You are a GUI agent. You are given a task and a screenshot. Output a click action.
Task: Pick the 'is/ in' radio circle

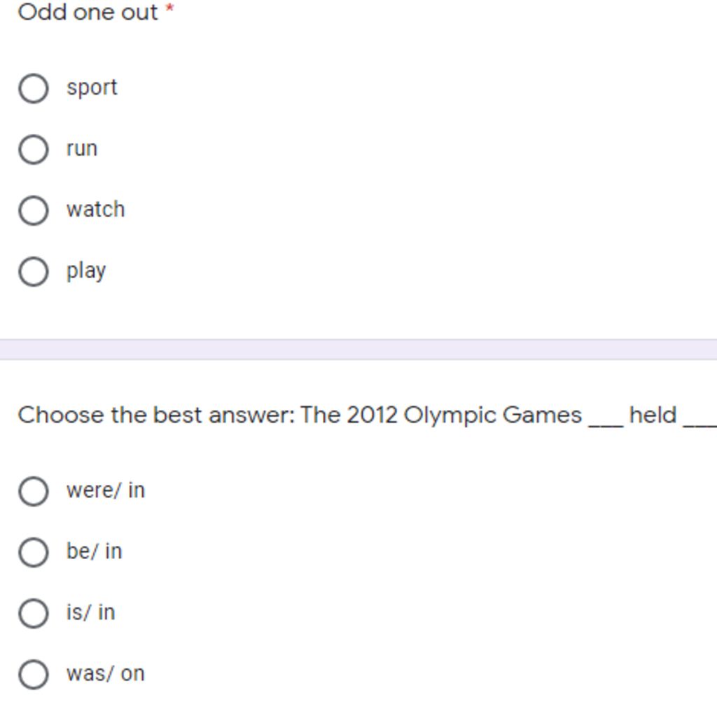[x=34, y=613]
